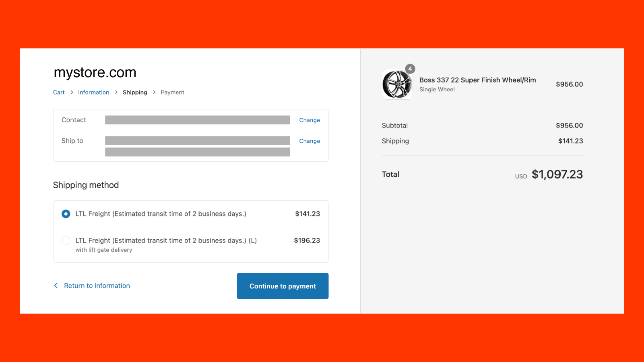Viewport: 644px width, 362px height.
Task: Click the chevron between Shipping and Payment
Action: [154, 92]
